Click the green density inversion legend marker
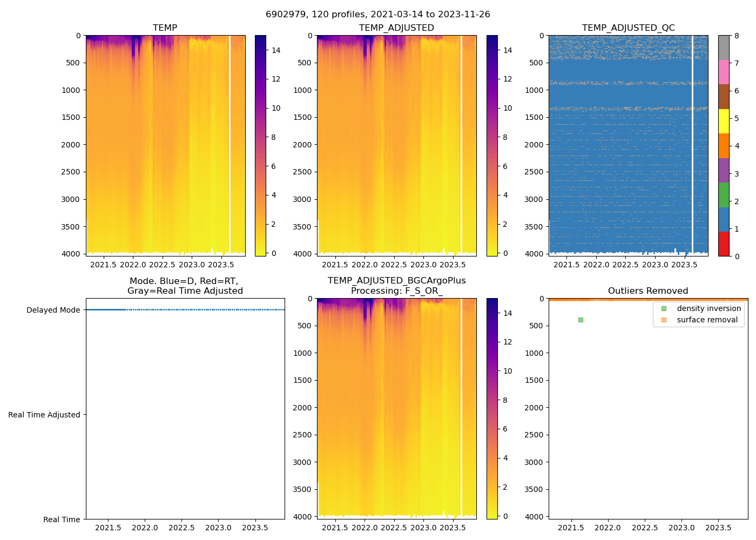Image resolution: width=756 pixels, height=540 pixels. (x=664, y=308)
